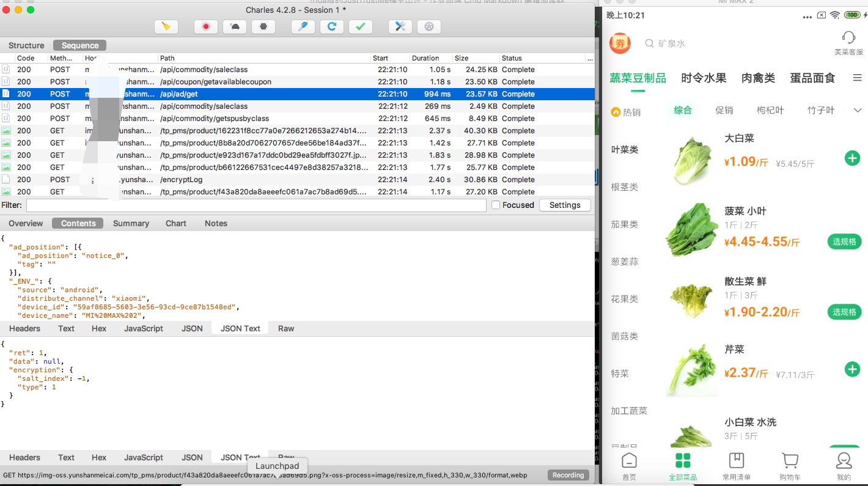Viewport: 868px width, 486px height.
Task: Click the filter Settings button
Action: [x=565, y=205]
